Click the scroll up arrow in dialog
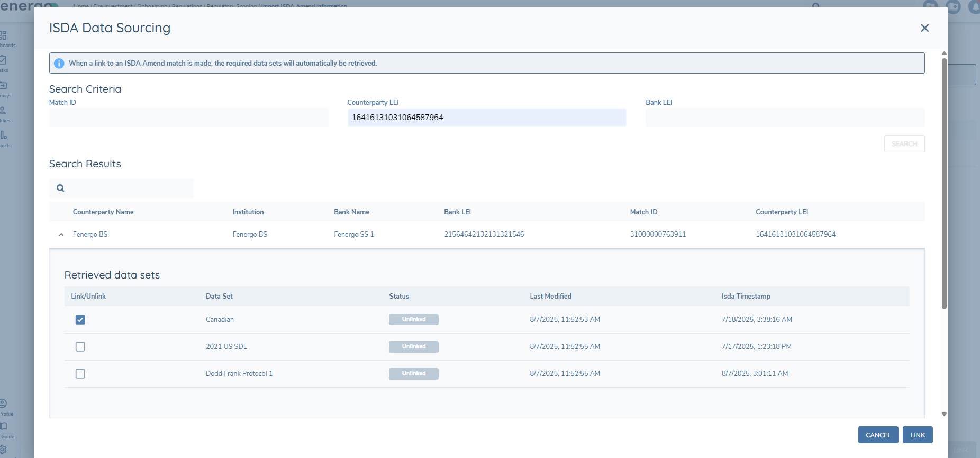The image size is (980, 458). 944,53
